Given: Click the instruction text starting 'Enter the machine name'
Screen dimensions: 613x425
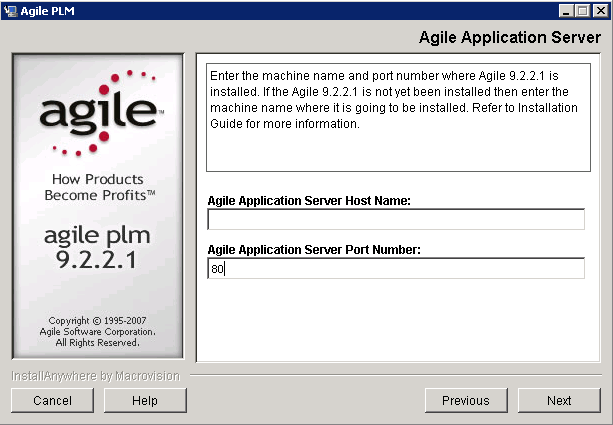Looking at the screenshot, I should tap(394, 100).
